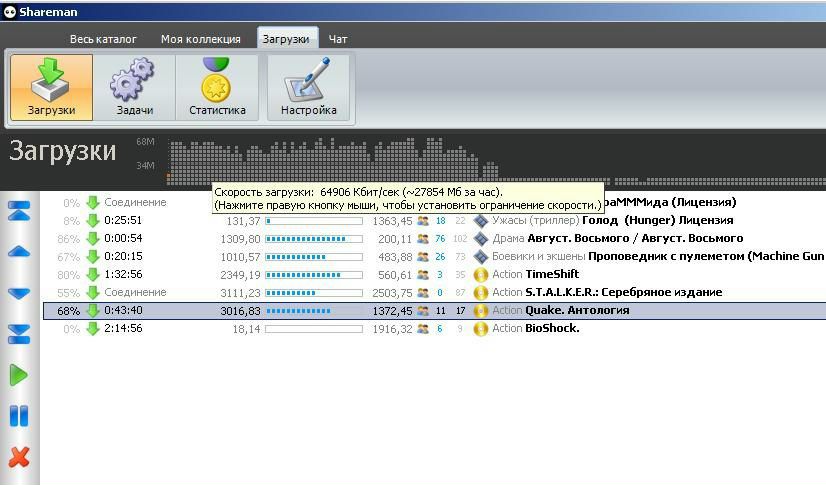Move selected download down one position
Screen dimensions: 826x485
[19, 293]
